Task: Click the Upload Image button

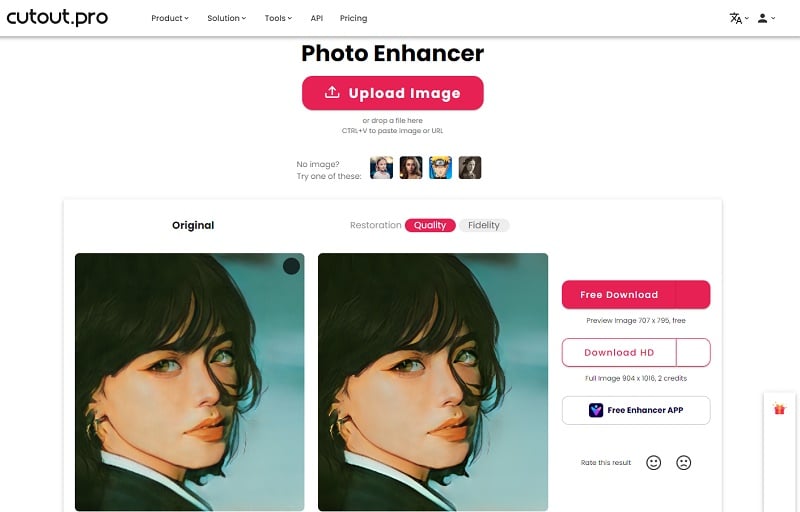Action: [392, 93]
